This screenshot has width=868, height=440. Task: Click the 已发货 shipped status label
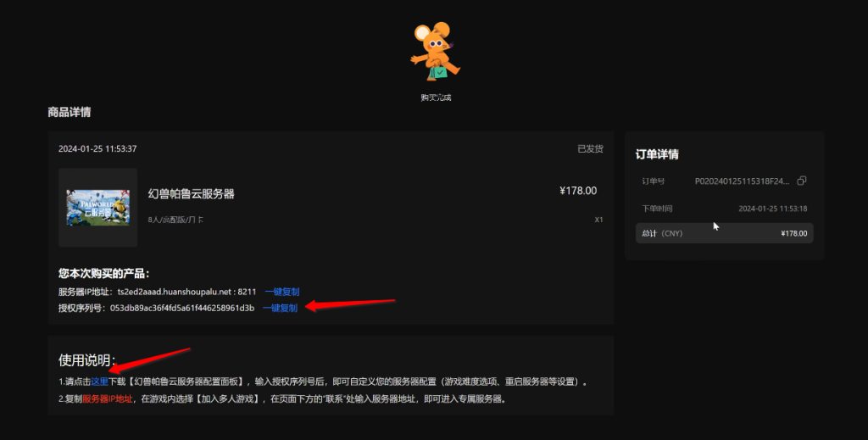590,148
